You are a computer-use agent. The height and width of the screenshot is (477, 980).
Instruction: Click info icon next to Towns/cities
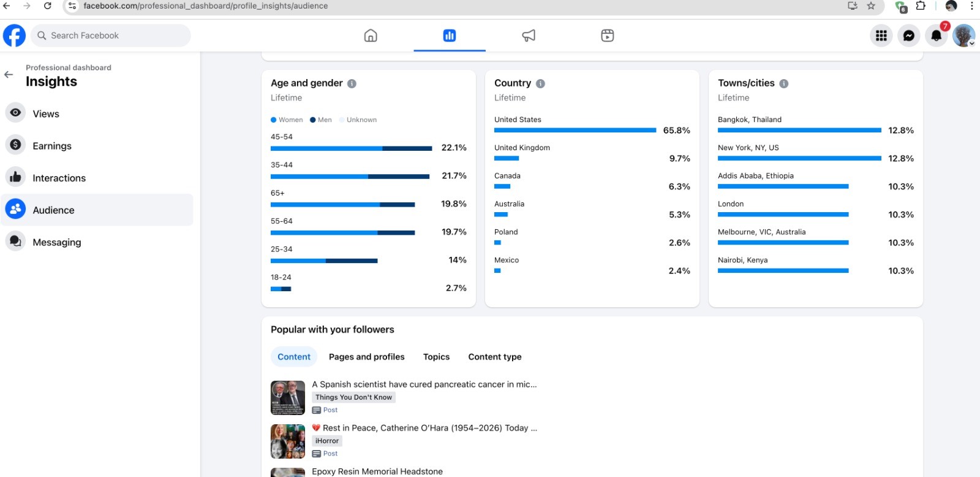pos(783,83)
